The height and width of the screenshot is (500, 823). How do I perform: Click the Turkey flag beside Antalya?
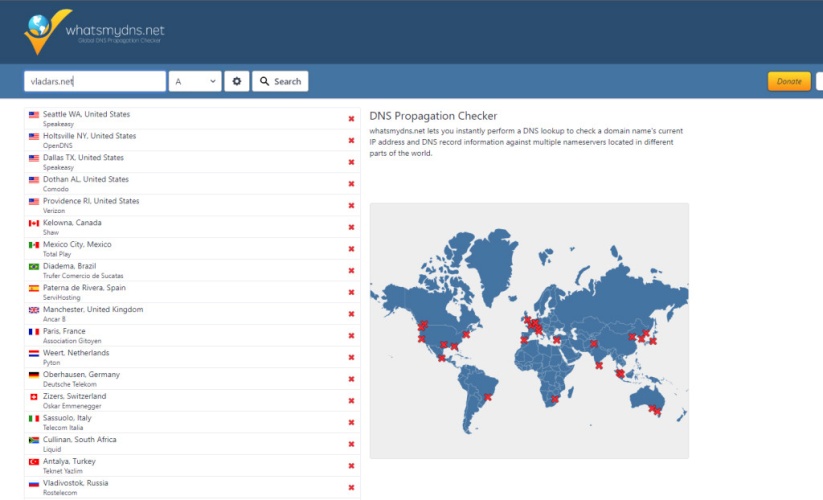click(34, 462)
